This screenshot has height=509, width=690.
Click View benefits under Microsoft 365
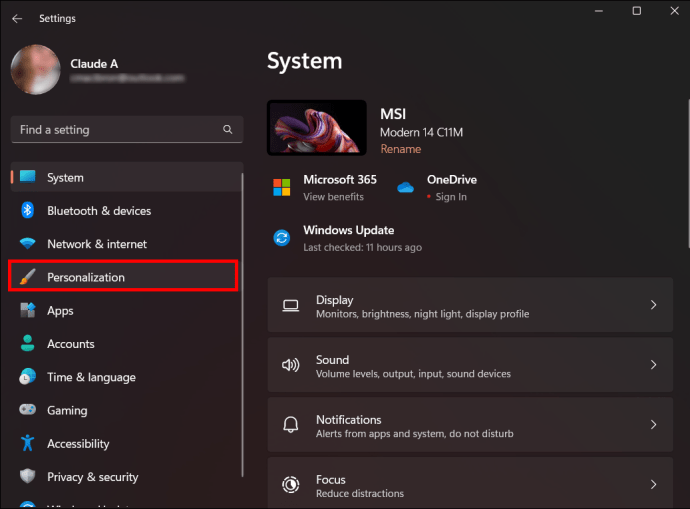[333, 197]
